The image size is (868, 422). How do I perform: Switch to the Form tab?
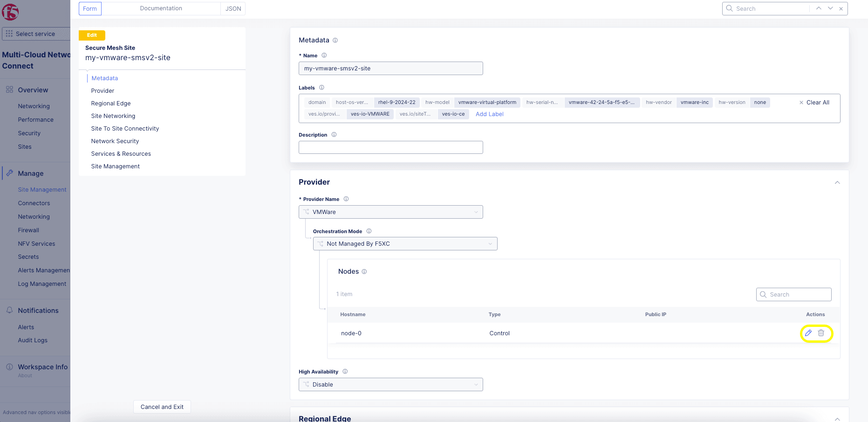tap(90, 8)
